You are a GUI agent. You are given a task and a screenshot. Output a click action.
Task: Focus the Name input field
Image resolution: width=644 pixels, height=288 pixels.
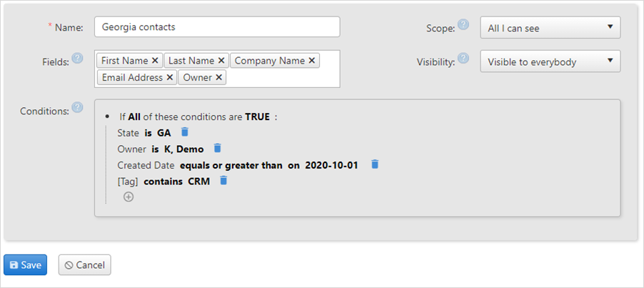(217, 27)
